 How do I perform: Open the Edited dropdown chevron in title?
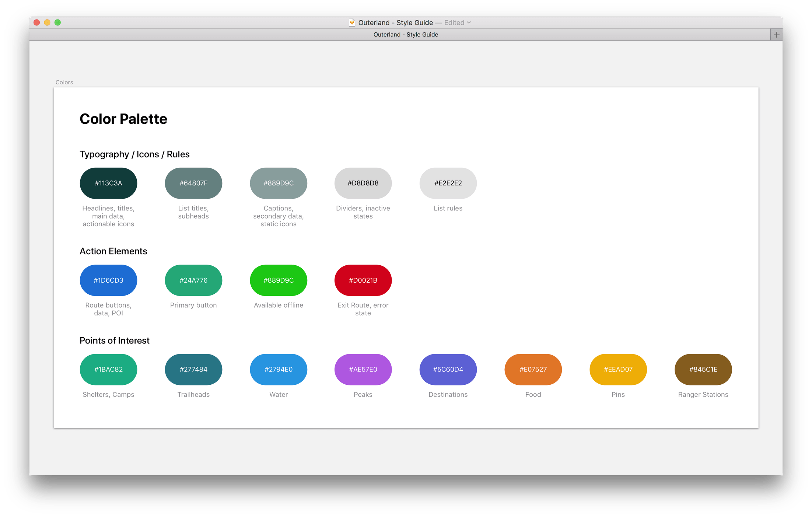tap(469, 22)
